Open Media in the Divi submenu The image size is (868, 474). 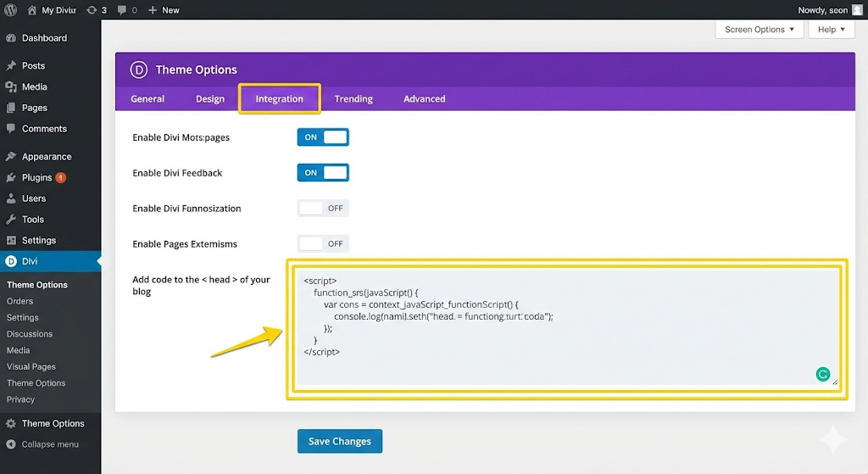(x=19, y=350)
